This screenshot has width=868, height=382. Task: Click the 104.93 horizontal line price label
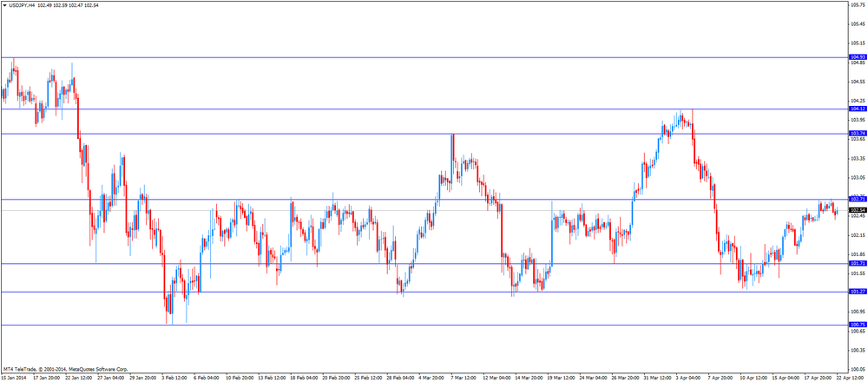(858, 57)
